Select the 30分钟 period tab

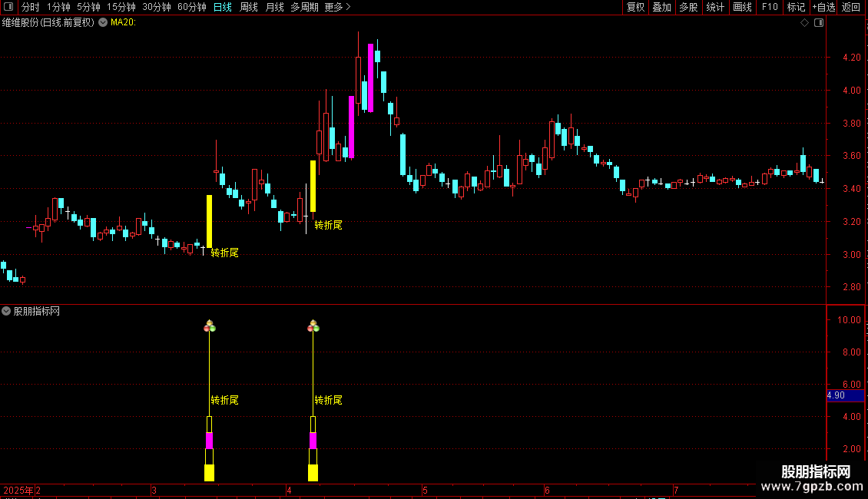[157, 7]
